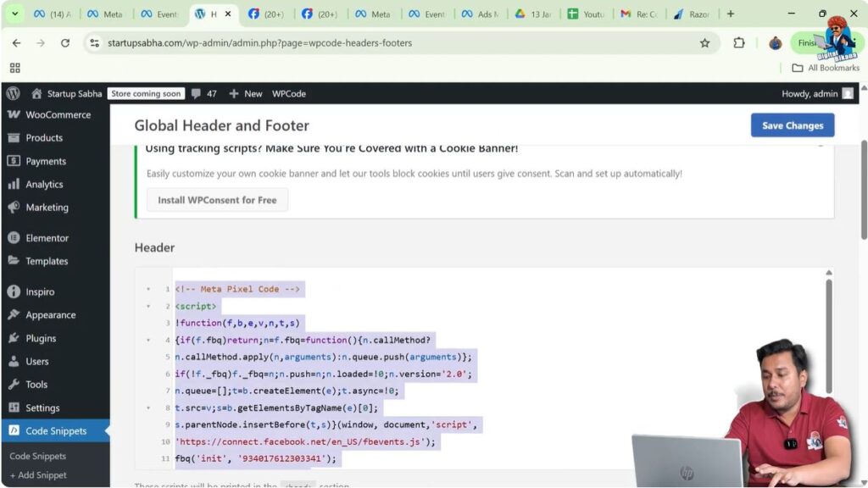Collapse the cookie banner notice with its caret
The image size is (868, 488).
(821, 147)
